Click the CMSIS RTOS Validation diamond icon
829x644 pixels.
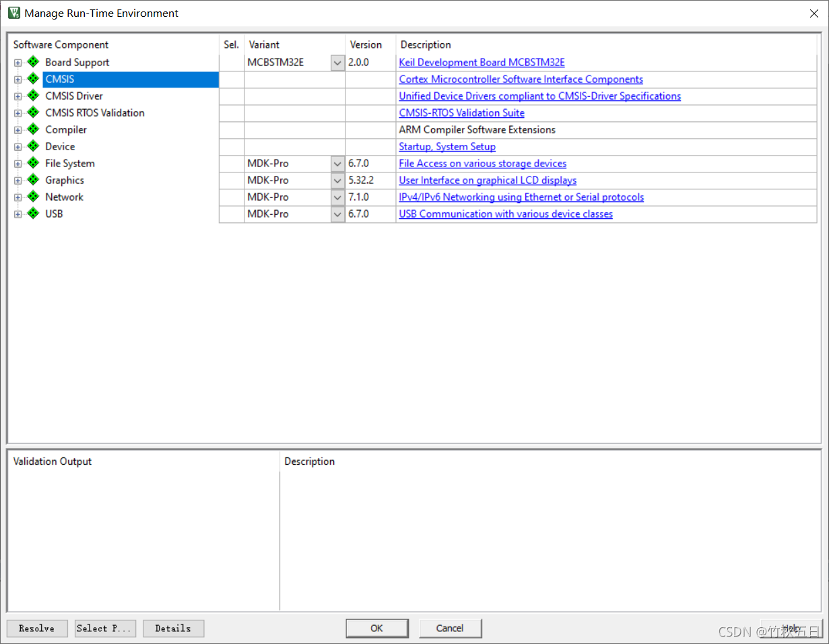(x=33, y=112)
